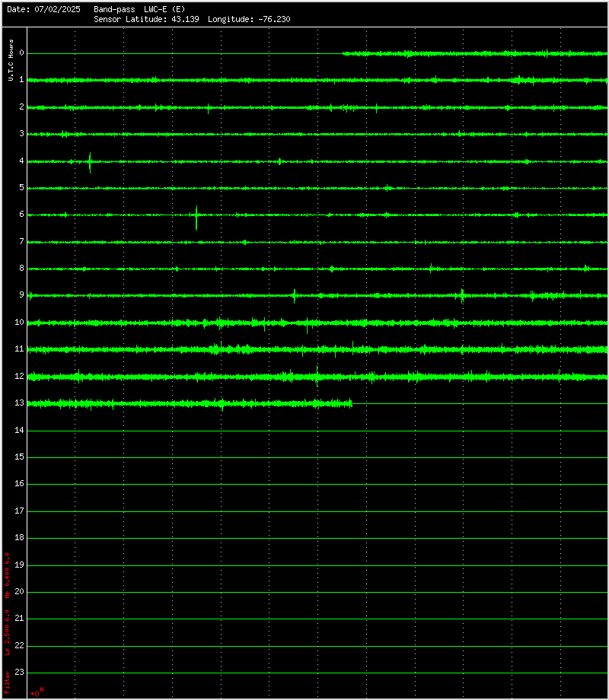The width and height of the screenshot is (609, 700).
Task: Click the vertical "U.T.C Hours" axis label
Action: 11,60
